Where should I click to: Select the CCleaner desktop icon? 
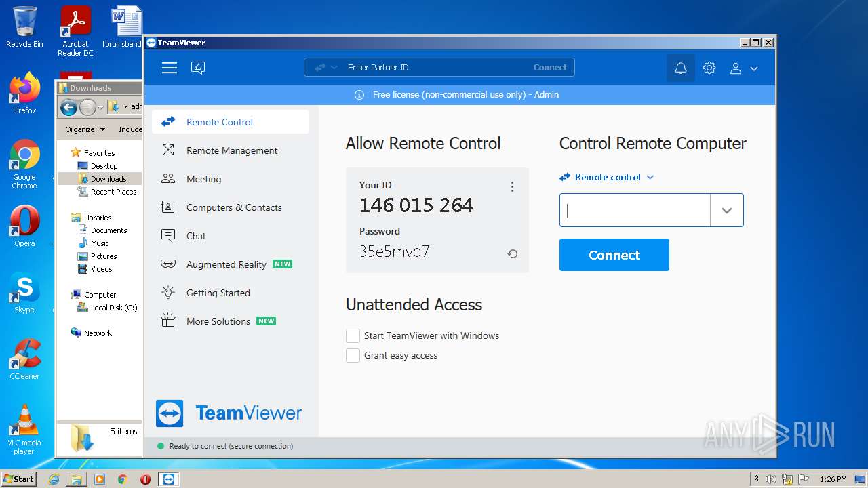click(x=24, y=359)
